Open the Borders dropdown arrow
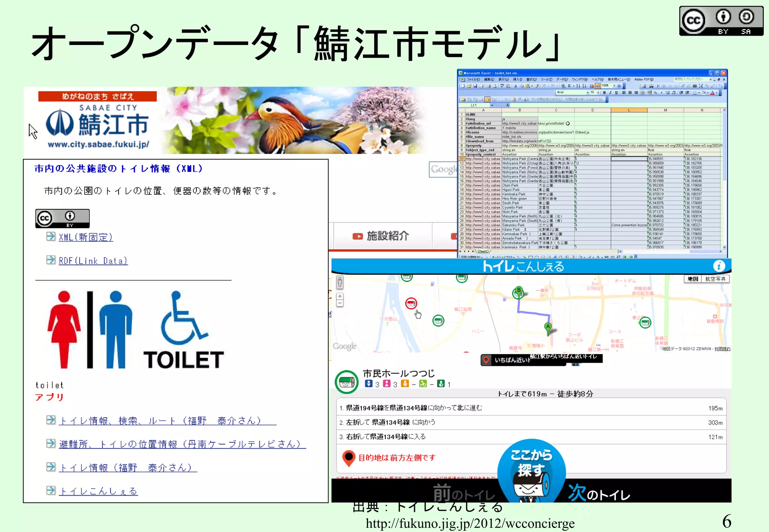Viewport: 769px width, 532px height. pyautogui.click(x=699, y=92)
